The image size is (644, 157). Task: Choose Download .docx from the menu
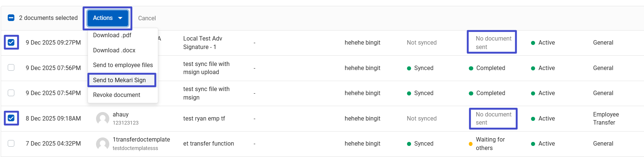pos(114,50)
